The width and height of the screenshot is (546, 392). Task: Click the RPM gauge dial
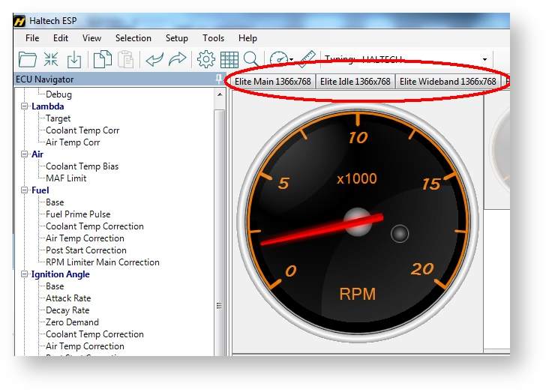[358, 223]
